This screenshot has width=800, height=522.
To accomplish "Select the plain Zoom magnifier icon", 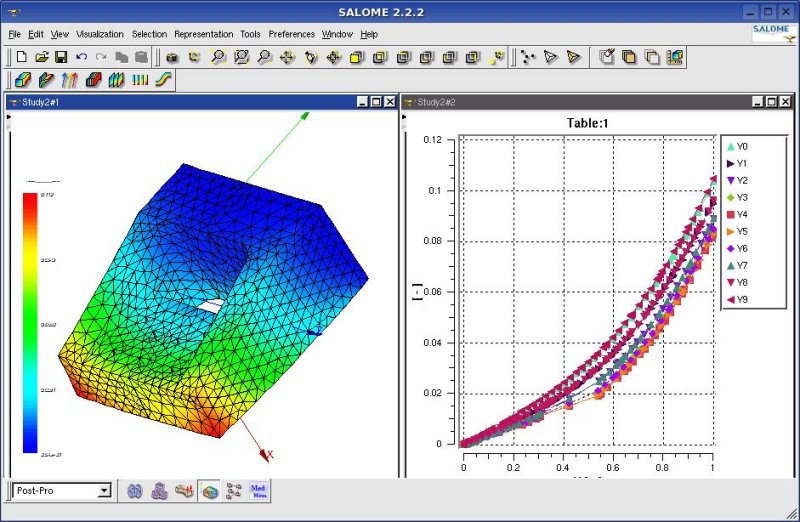I will coord(264,57).
